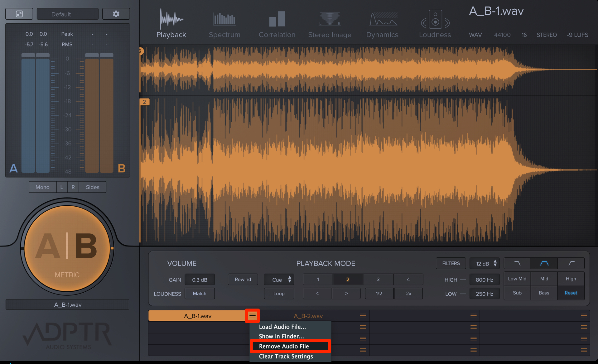Select cue point 1
The width and height of the screenshot is (598, 364).
[318, 280]
